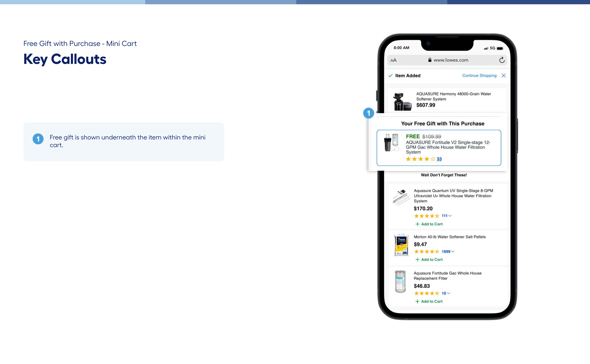Click the battery status icon
The image size is (590, 364).
pos(500,48)
